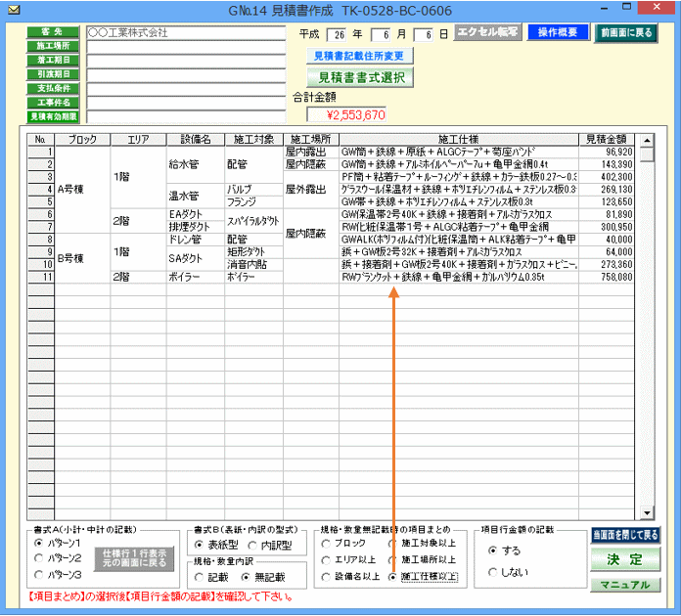
Task: Click the 設備名 column header
Action: coord(196,140)
